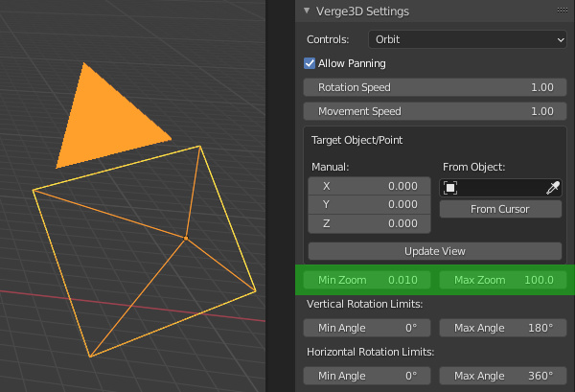The image size is (575, 392).
Task: Click the horizontal rotation Min Angle field
Action: pos(367,376)
